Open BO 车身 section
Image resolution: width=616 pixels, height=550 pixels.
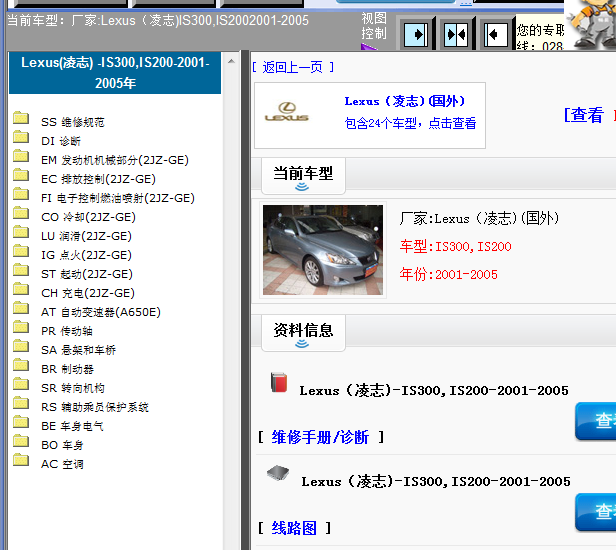point(62,445)
